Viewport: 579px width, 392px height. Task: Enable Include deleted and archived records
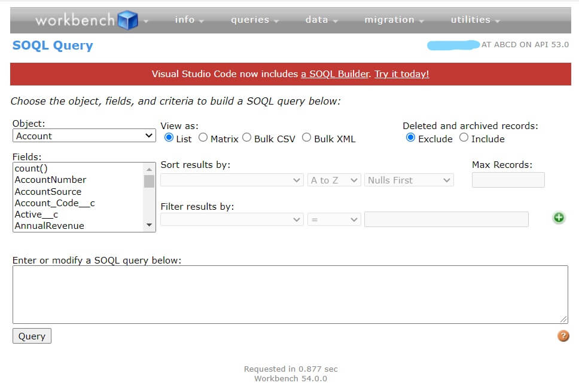[464, 138]
